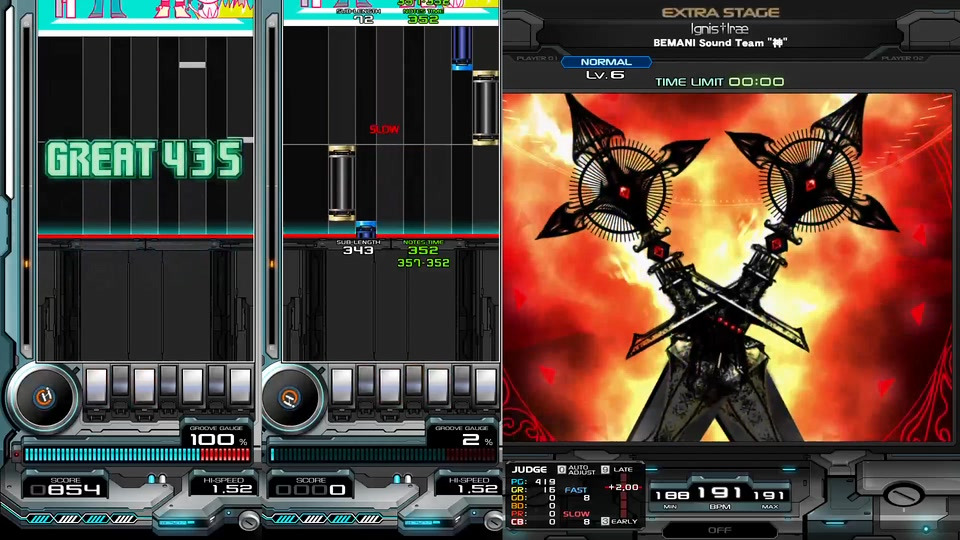Hit right player's seventh white key
This screenshot has width=960, height=540.
(x=486, y=388)
